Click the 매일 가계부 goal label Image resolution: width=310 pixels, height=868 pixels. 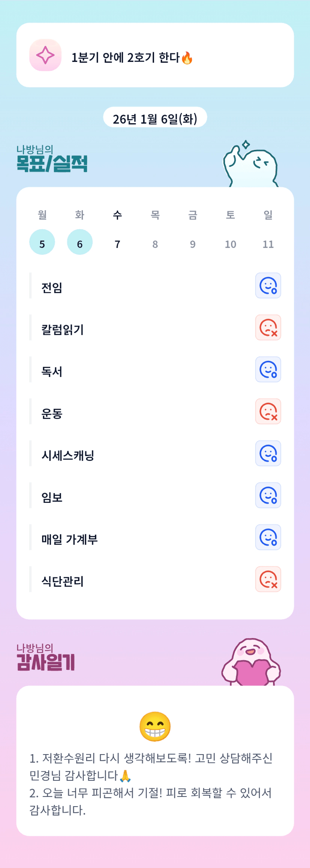coord(69,539)
